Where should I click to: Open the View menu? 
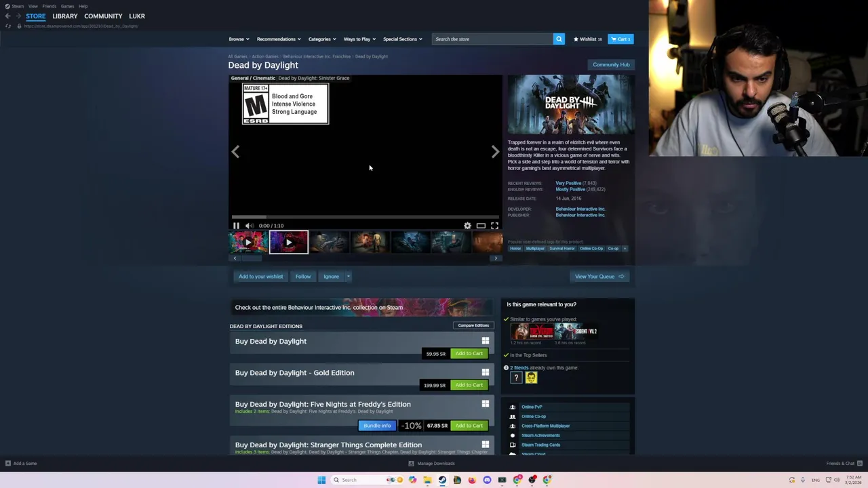[33, 6]
